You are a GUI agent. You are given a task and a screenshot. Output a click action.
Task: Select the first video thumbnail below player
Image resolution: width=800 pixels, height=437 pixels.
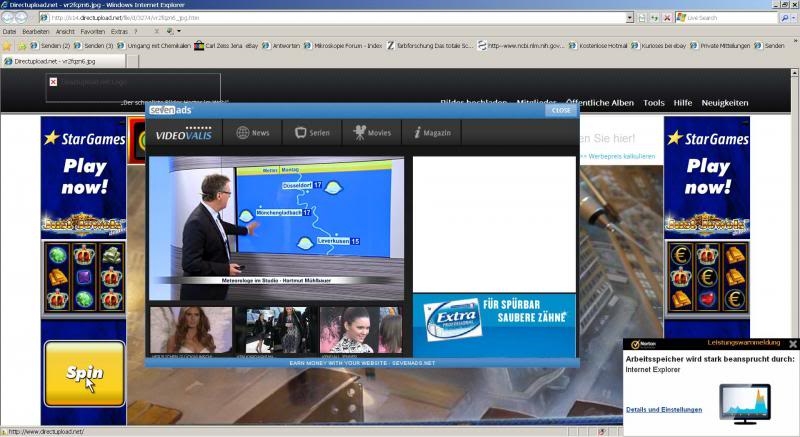click(191, 330)
